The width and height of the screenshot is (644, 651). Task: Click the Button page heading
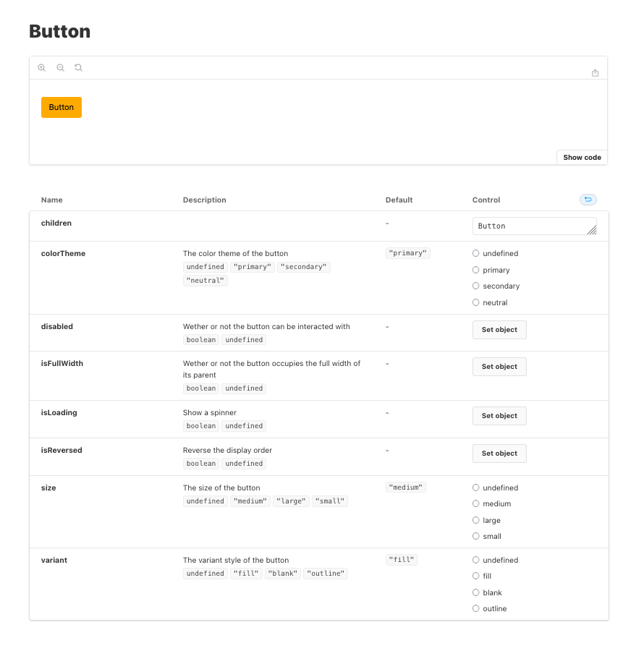pyautogui.click(x=60, y=32)
